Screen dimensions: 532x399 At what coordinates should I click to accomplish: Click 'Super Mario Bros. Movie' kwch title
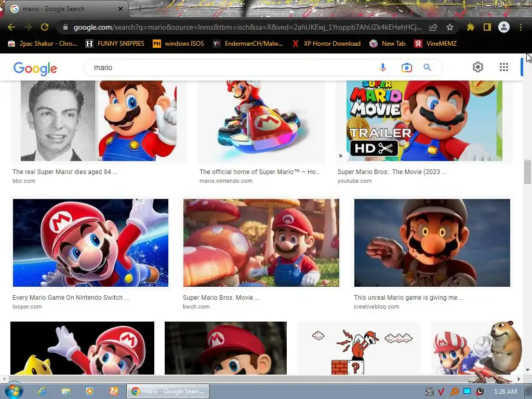221,298
